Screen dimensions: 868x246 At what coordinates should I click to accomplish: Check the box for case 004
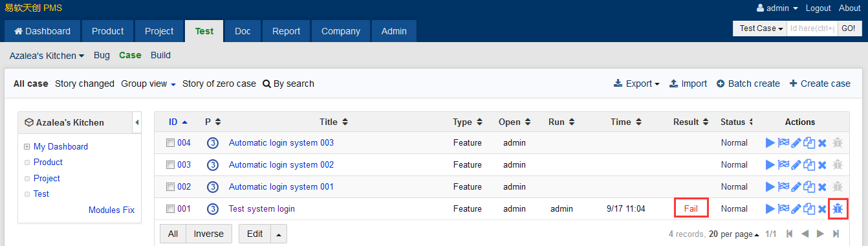tap(171, 143)
